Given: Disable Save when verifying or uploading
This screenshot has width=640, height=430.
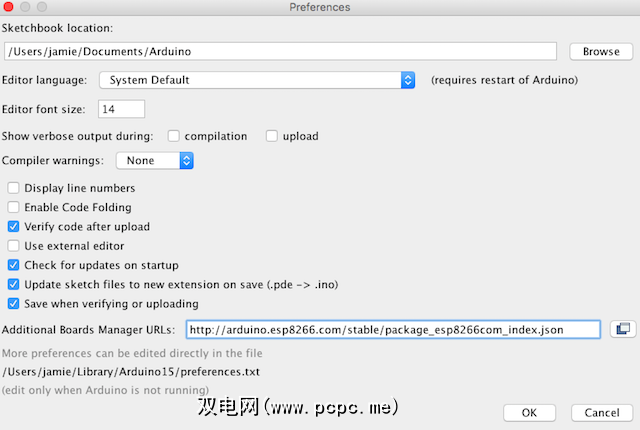Looking at the screenshot, I should pos(14,304).
